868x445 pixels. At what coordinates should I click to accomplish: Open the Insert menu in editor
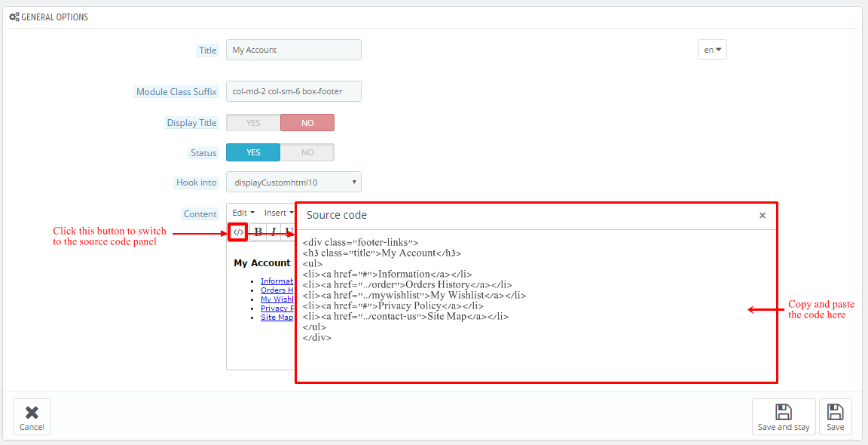click(279, 213)
